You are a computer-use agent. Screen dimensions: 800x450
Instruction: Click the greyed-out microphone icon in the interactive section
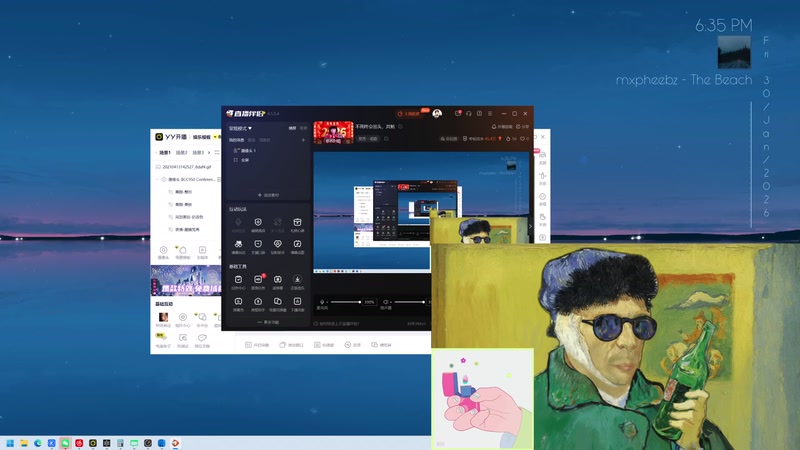tap(238, 224)
